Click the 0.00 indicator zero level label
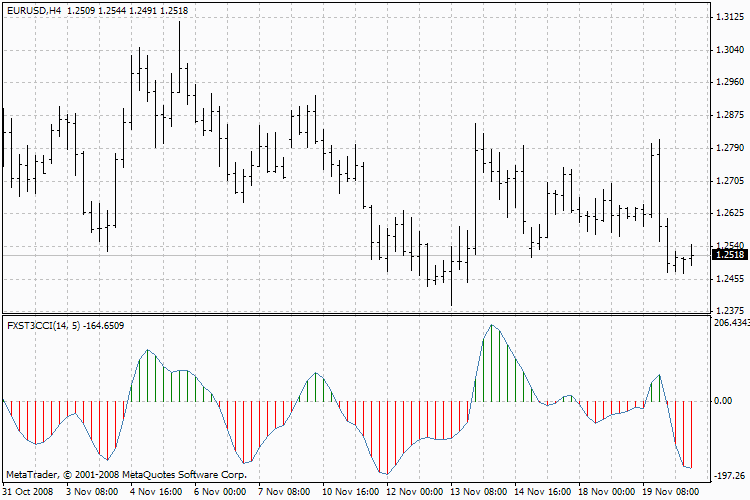The image size is (750, 500). point(723,401)
